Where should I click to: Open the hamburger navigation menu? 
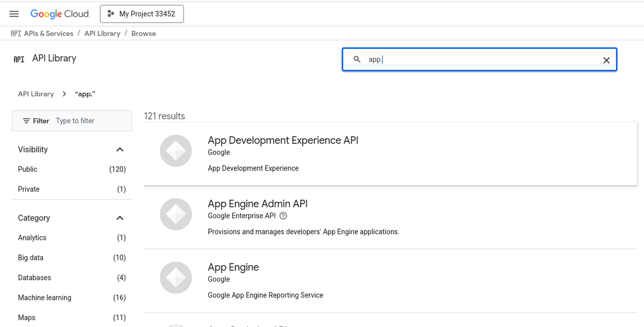point(14,14)
